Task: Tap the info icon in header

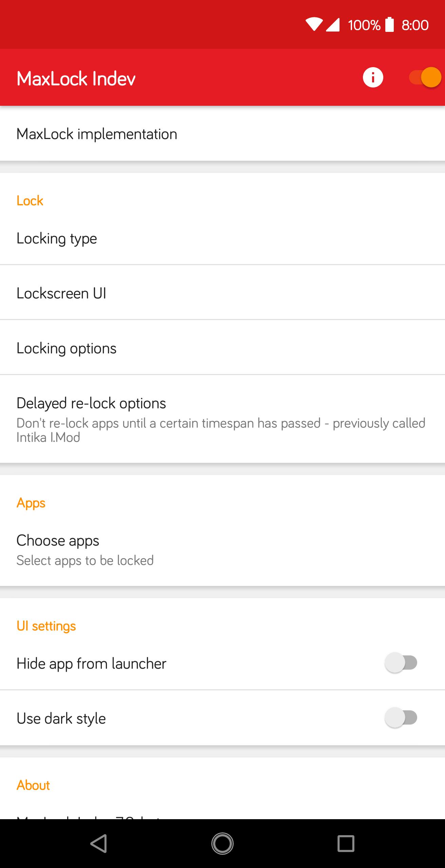Action: coord(373,78)
